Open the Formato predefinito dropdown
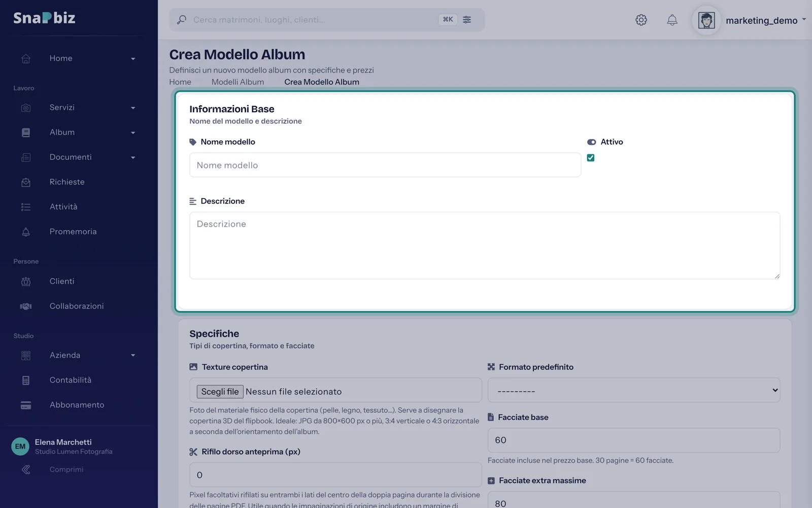The height and width of the screenshot is (508, 812). click(x=634, y=390)
